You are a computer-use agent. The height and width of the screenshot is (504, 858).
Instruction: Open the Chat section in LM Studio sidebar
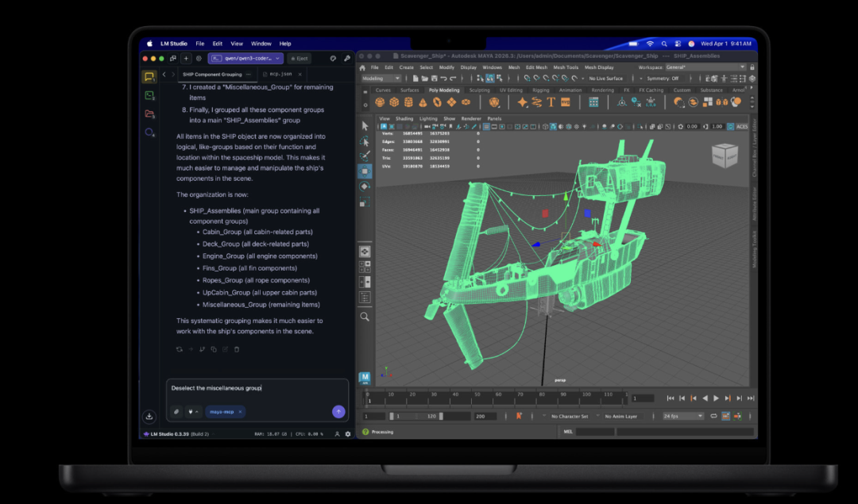(x=149, y=77)
